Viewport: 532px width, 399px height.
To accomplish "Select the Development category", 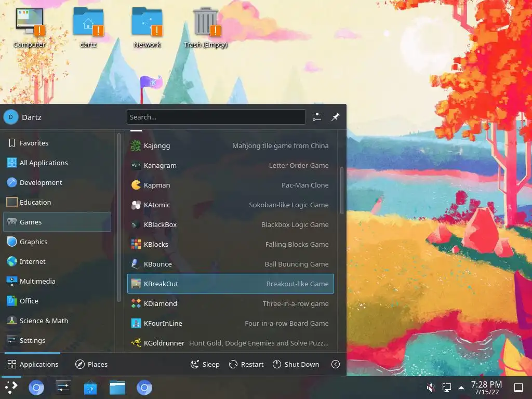I will (x=57, y=182).
